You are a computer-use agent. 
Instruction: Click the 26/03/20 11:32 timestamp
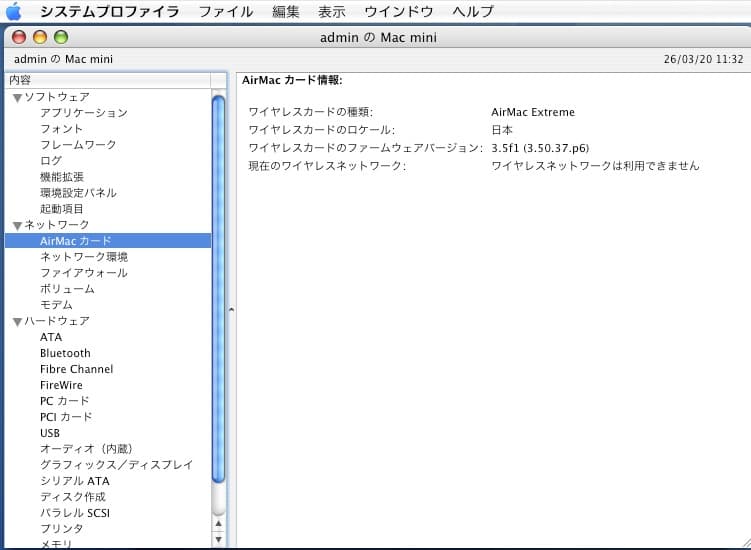(704, 59)
